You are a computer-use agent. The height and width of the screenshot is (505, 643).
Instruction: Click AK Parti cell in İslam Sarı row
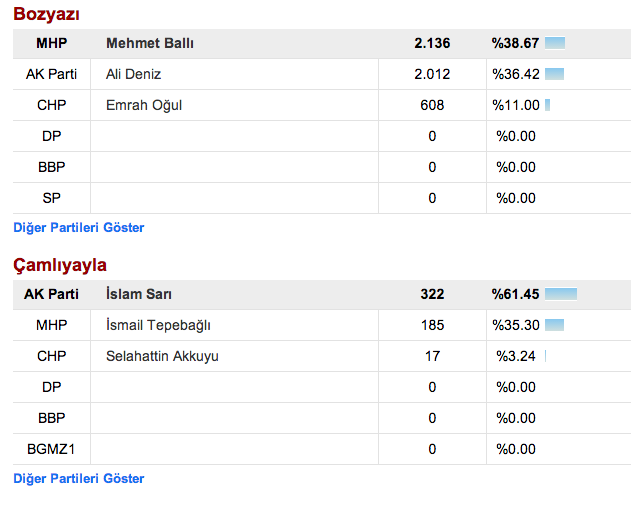[51, 294]
